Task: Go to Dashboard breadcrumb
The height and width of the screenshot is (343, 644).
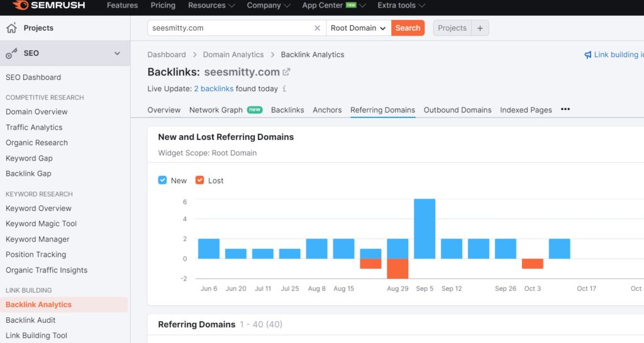Action: [166, 55]
